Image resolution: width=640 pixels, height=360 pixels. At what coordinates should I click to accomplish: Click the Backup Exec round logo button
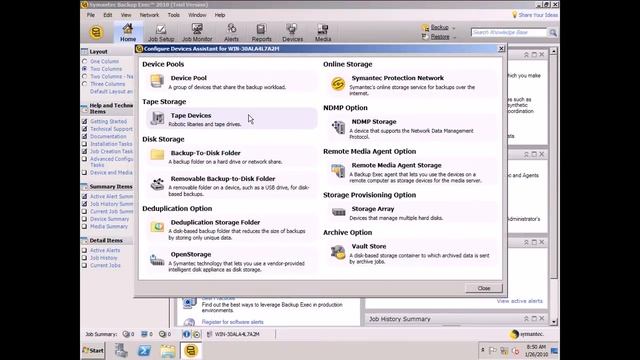click(x=96, y=32)
